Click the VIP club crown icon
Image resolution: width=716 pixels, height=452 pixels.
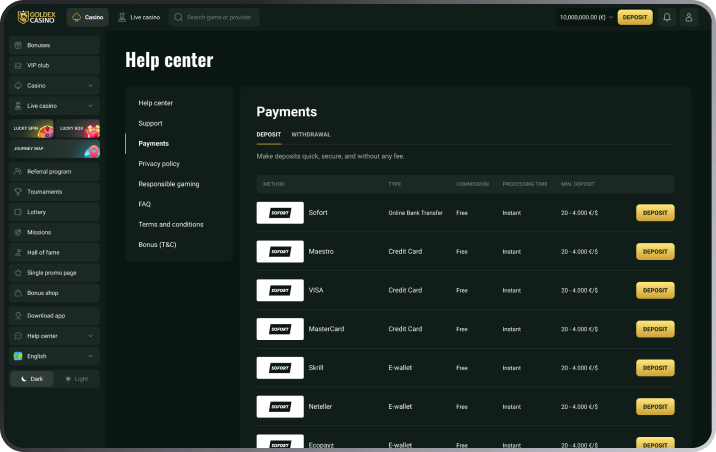18,65
